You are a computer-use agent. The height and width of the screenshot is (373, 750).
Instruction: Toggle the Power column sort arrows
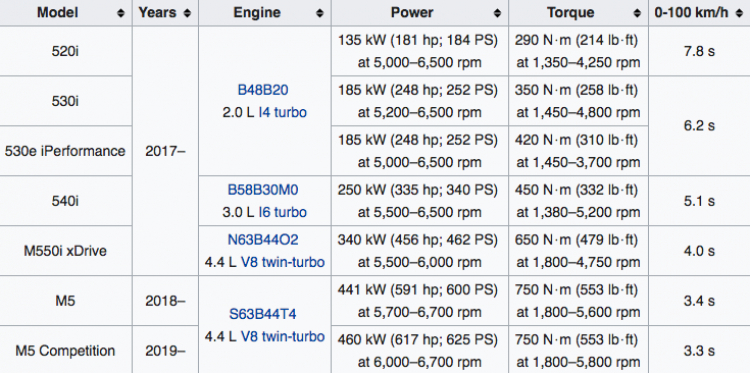click(x=497, y=13)
